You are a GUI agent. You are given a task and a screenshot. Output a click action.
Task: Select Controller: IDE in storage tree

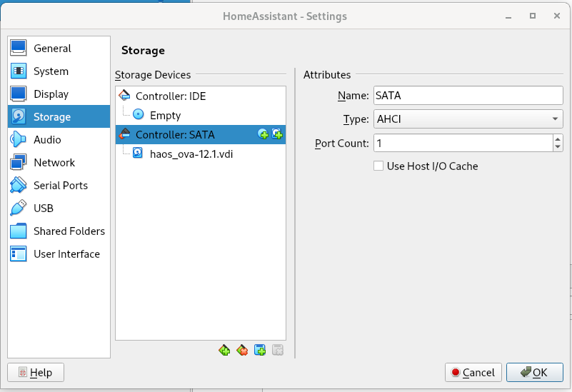(171, 96)
